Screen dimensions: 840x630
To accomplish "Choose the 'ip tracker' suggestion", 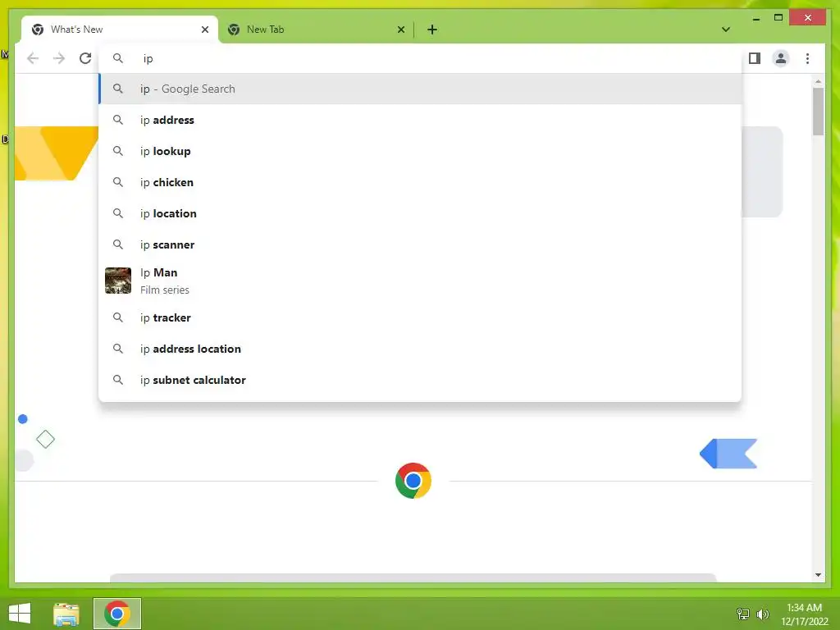I will coord(420,317).
